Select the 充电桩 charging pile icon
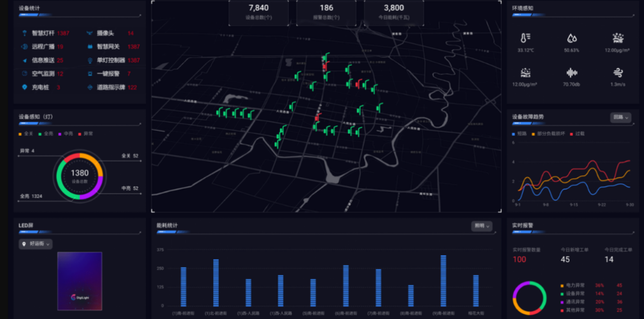 tap(25, 87)
